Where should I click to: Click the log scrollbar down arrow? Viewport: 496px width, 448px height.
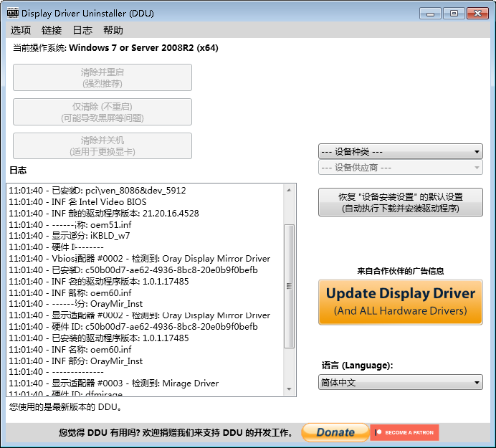290,389
